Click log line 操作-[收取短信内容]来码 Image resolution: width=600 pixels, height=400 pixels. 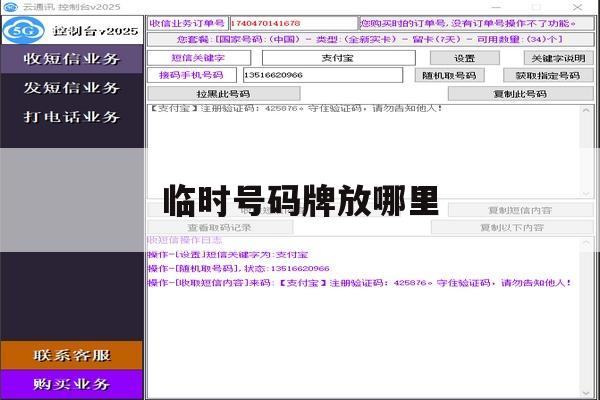(360, 283)
